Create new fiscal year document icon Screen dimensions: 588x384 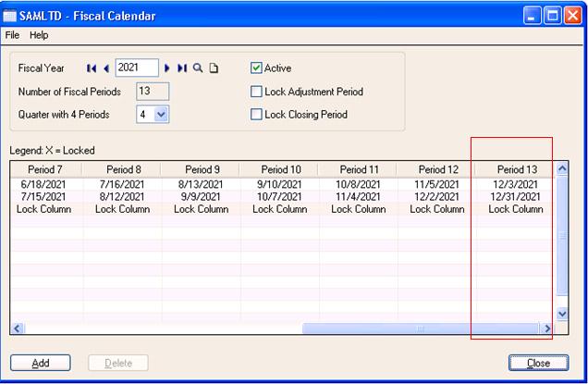pyautogui.click(x=214, y=68)
